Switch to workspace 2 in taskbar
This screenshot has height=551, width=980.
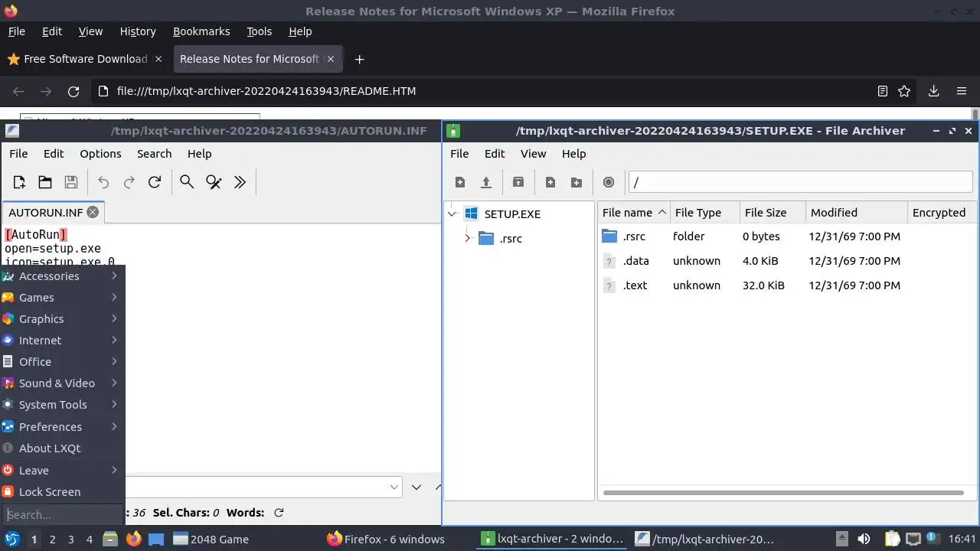coord(52,539)
